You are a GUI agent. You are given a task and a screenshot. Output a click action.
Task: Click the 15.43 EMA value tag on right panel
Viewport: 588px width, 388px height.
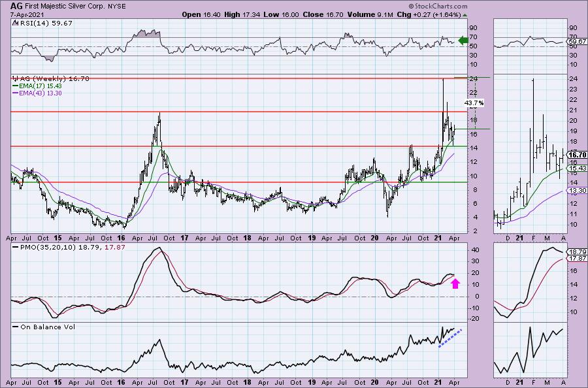578,169
